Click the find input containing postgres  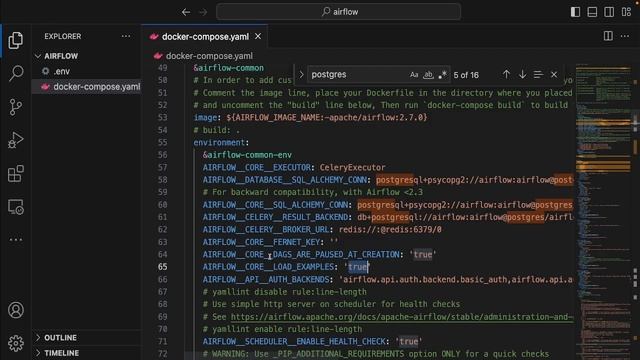tap(358, 75)
